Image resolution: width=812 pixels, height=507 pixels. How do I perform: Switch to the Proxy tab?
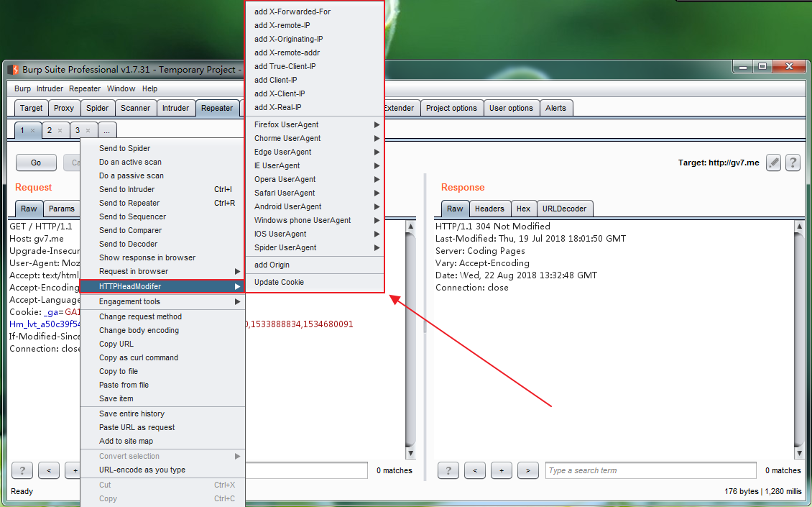point(64,108)
